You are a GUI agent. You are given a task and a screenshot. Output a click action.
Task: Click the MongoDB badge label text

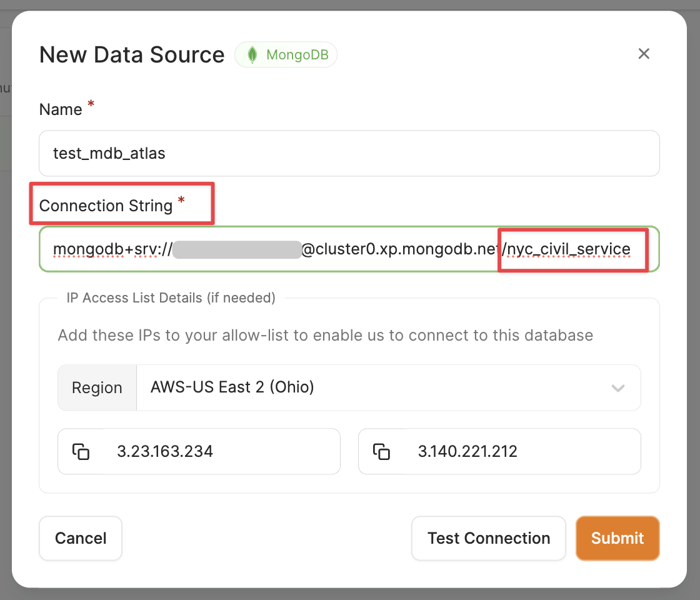click(297, 55)
